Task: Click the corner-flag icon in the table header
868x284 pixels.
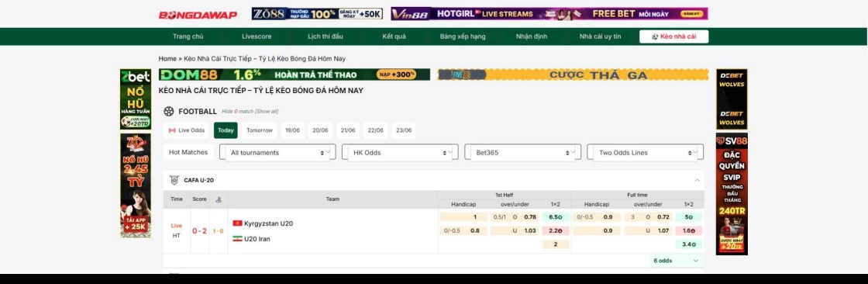Action: [218, 199]
